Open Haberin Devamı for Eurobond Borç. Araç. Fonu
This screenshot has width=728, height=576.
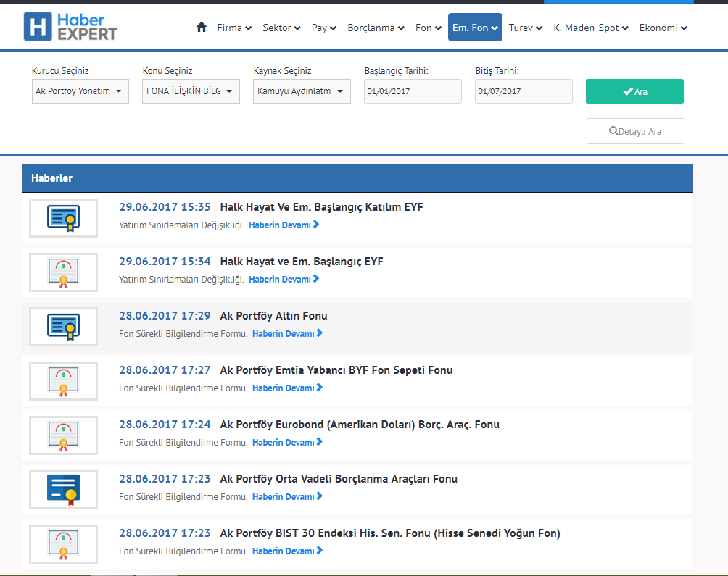pos(287,442)
